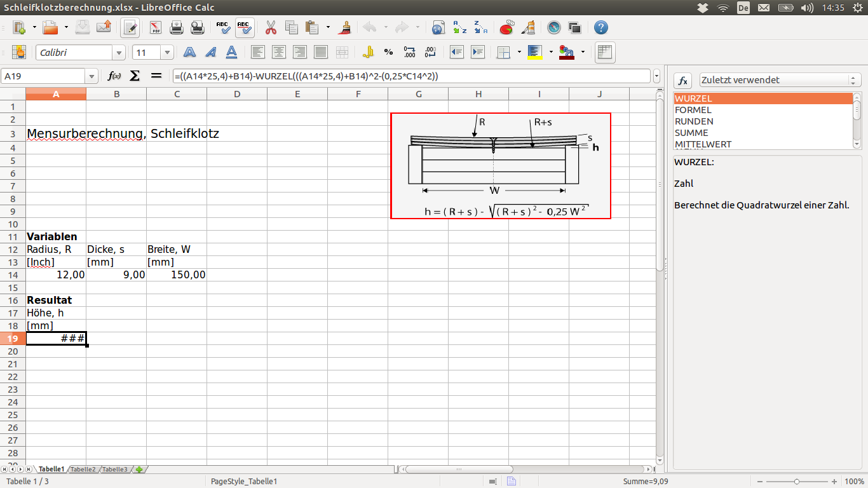This screenshot has height=488, width=868.
Task: Toggle the grid lines toolbar button
Action: 604,53
